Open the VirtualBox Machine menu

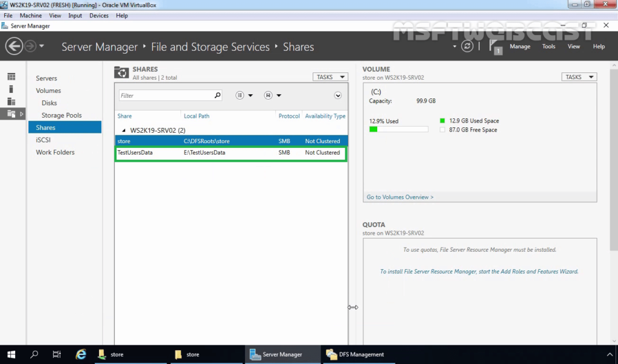coord(31,15)
